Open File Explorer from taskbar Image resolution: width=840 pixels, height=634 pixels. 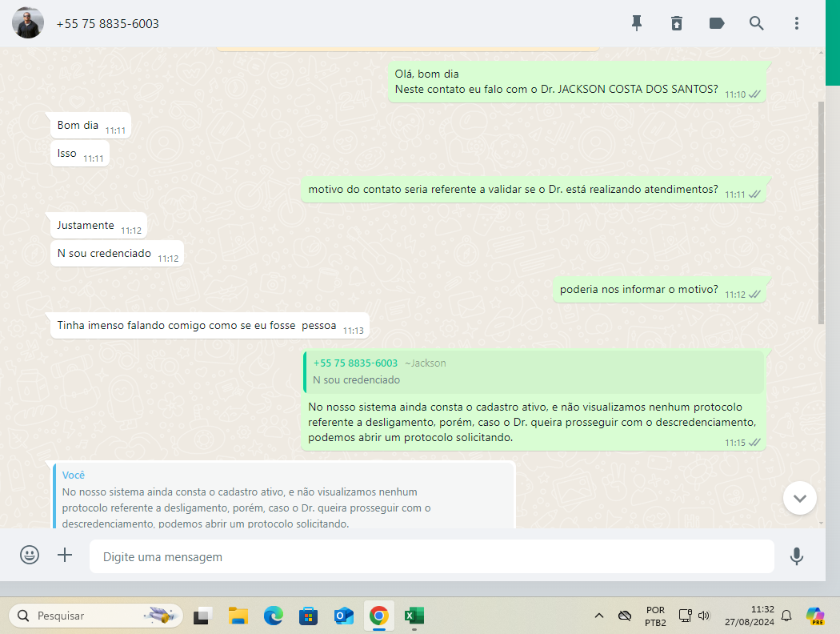coord(238,616)
